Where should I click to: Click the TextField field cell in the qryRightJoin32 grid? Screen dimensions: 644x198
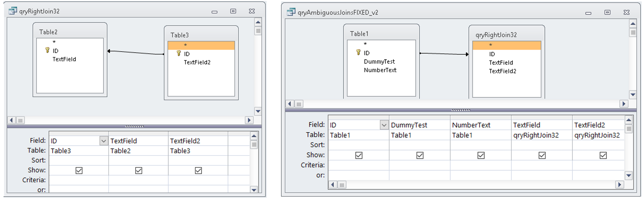click(x=138, y=141)
